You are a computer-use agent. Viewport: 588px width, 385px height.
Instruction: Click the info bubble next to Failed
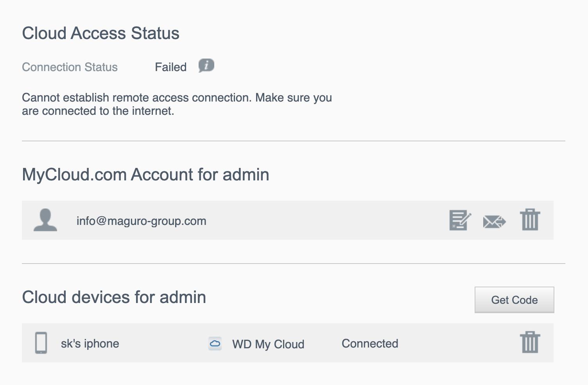tap(206, 66)
